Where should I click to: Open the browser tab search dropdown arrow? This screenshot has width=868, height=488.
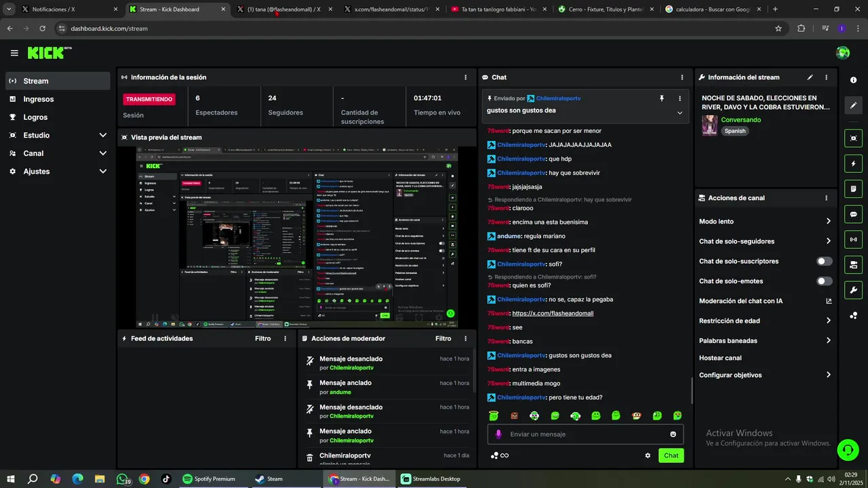click(x=9, y=9)
